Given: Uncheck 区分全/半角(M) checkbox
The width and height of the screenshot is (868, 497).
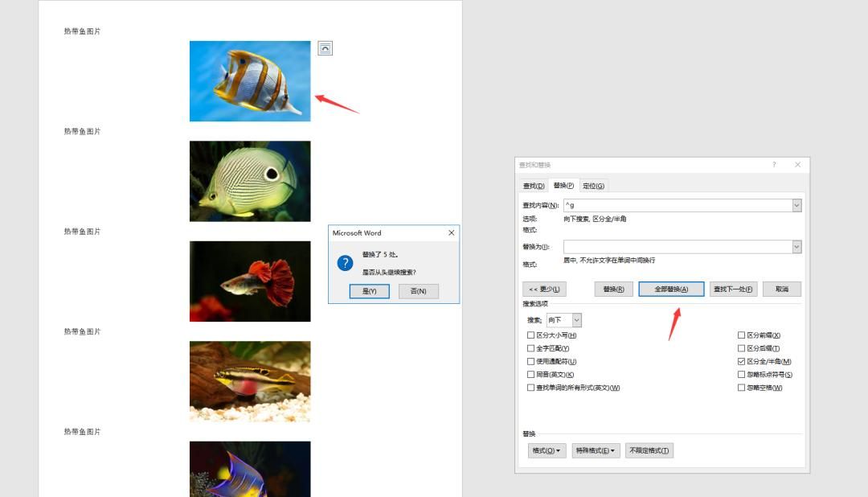Looking at the screenshot, I should [x=741, y=361].
